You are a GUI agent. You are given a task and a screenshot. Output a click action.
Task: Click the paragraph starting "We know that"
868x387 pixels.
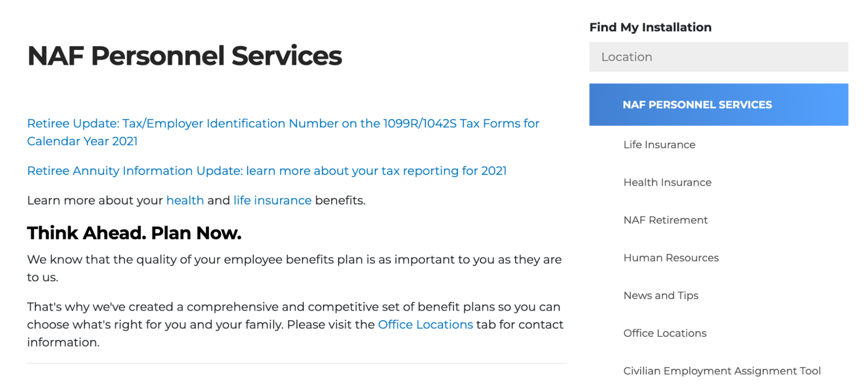(294, 260)
